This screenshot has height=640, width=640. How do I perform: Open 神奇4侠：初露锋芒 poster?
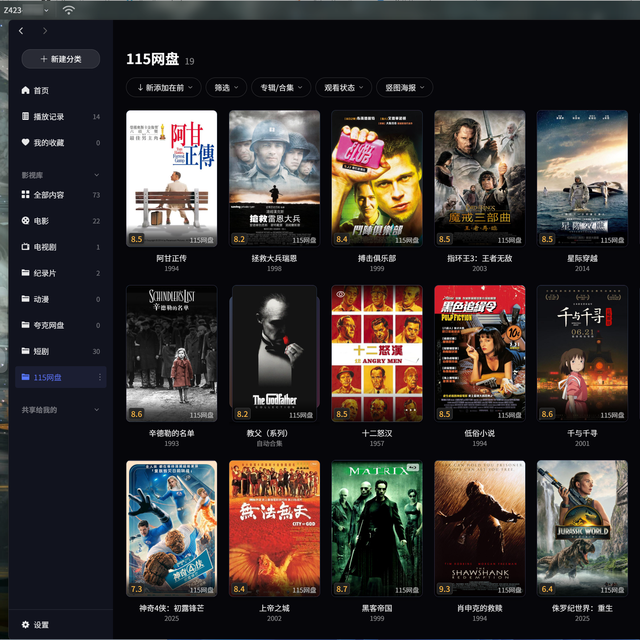[171, 528]
